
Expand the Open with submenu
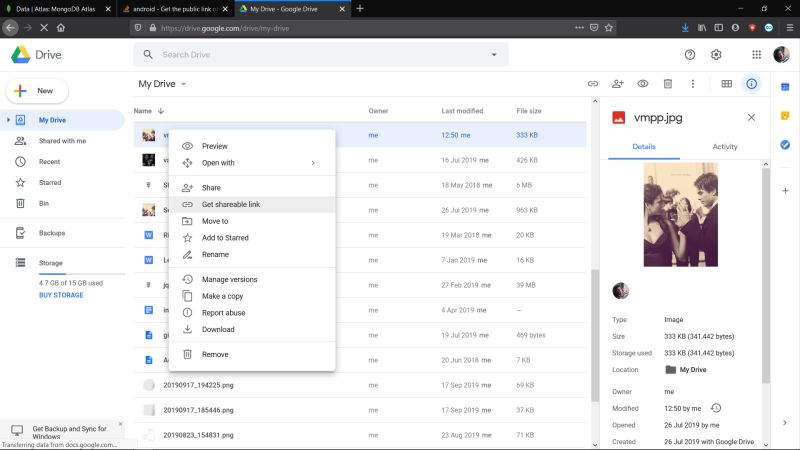(x=252, y=163)
